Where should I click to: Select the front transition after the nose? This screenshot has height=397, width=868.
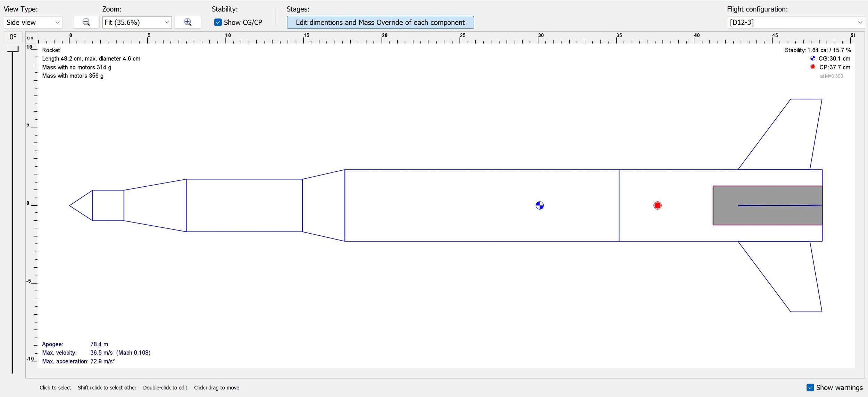(155, 205)
